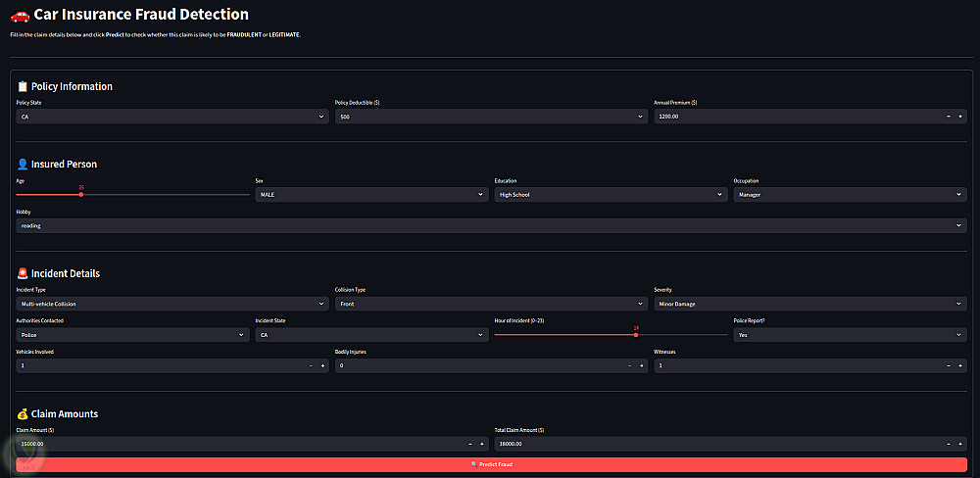This screenshot has width=980, height=478.
Task: Click the red car icon in title
Action: pos(20,15)
